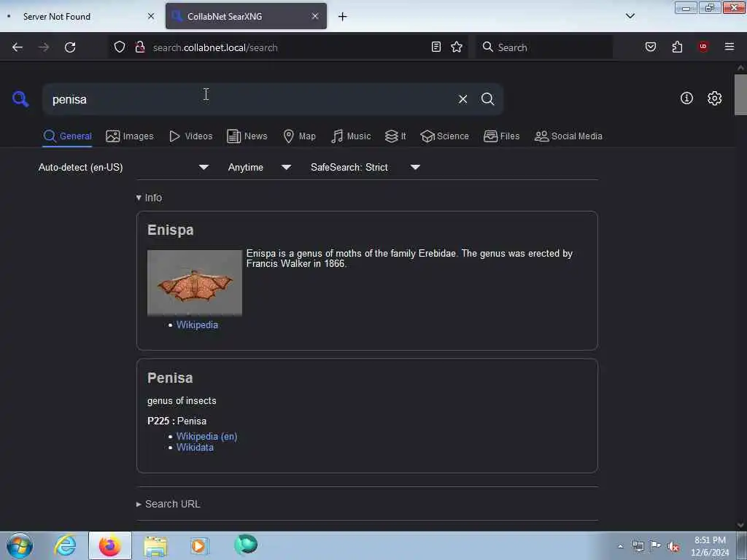Click the page vertical scrollbar thumb
Screen dimensions: 747x560
pos(740,94)
